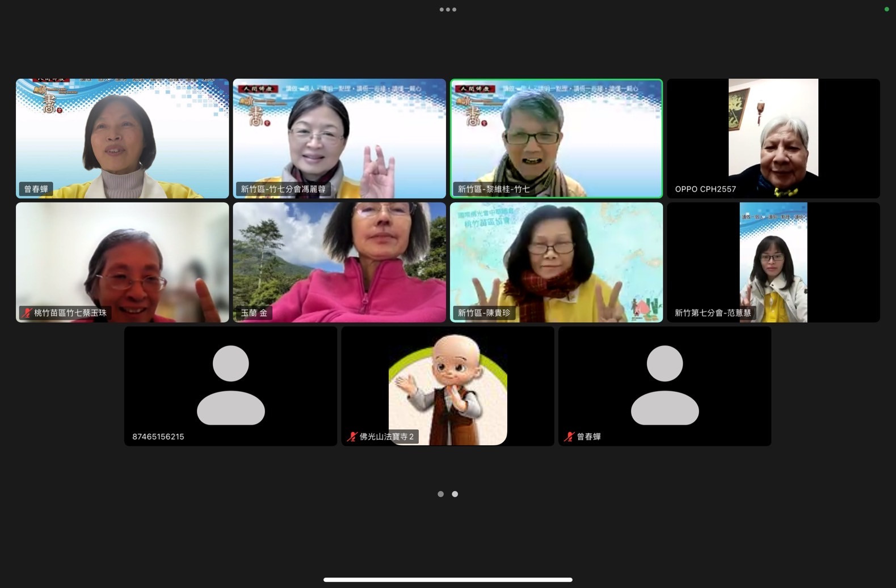Click the 87465156215 name label

(158, 437)
